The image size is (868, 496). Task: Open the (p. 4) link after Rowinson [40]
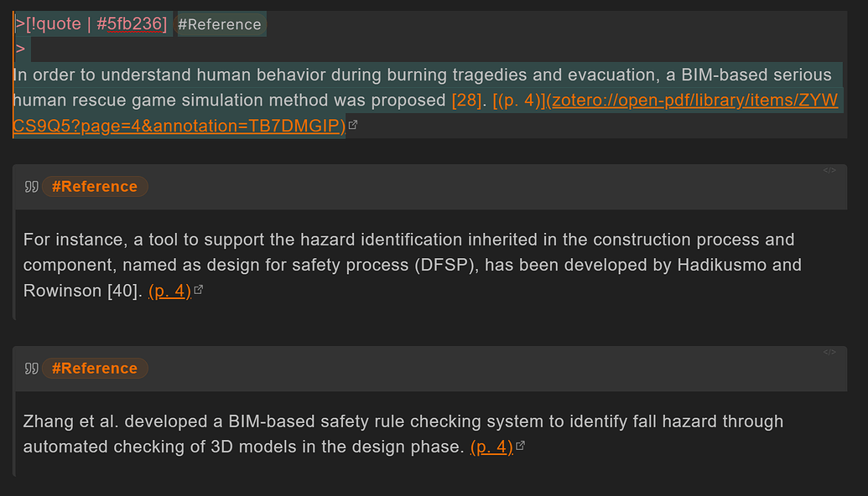169,291
